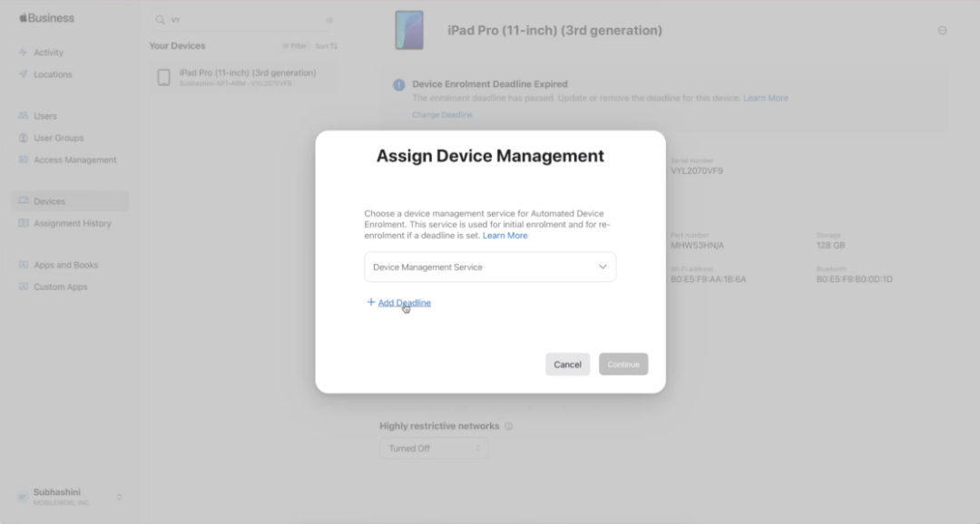
Task: Cancel the Assign Device Management dialog
Action: point(567,364)
